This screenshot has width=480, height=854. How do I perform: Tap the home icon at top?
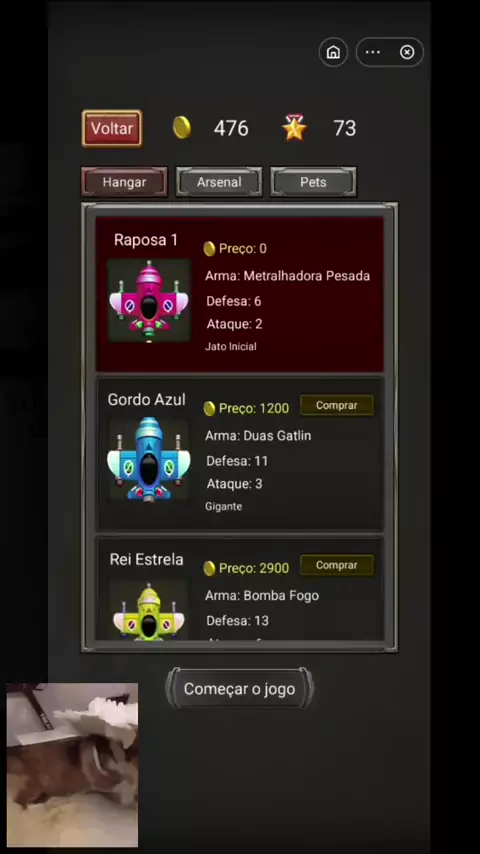point(333,52)
